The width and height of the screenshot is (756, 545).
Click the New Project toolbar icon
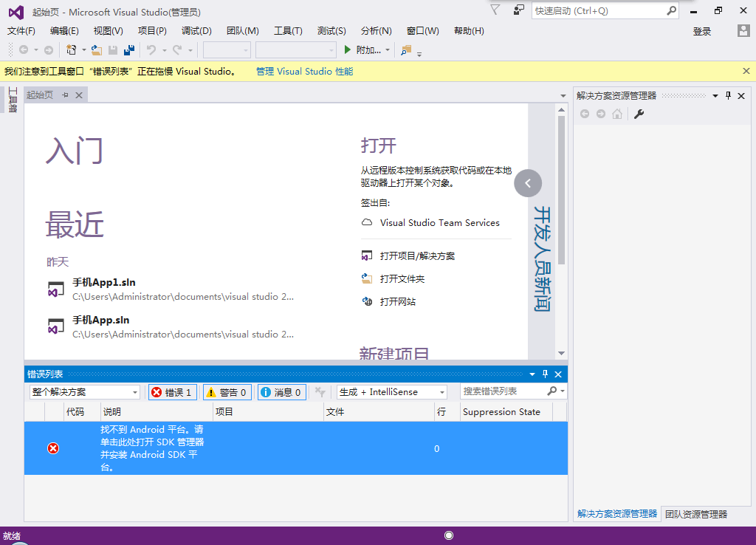pyautogui.click(x=72, y=49)
